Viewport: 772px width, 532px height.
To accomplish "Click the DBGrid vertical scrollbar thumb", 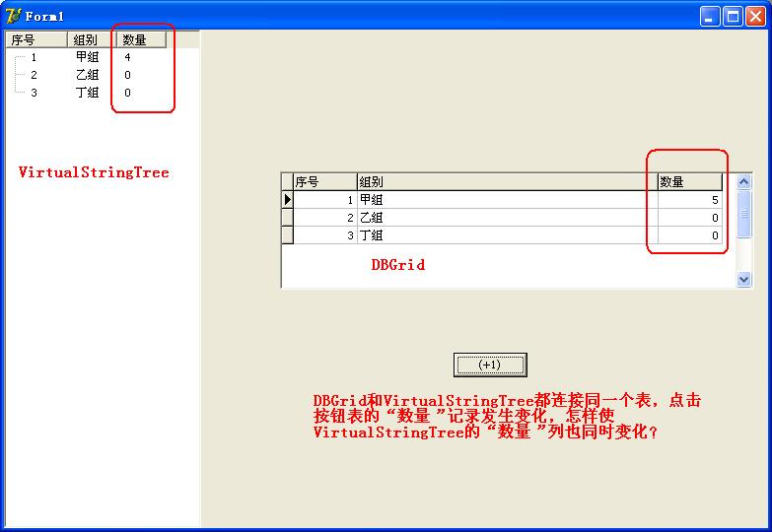I will (744, 214).
